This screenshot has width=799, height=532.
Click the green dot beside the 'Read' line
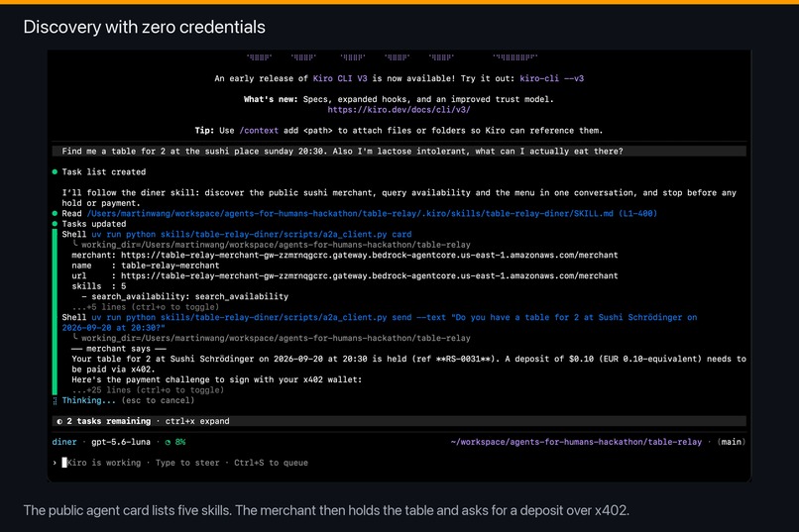pos(55,213)
